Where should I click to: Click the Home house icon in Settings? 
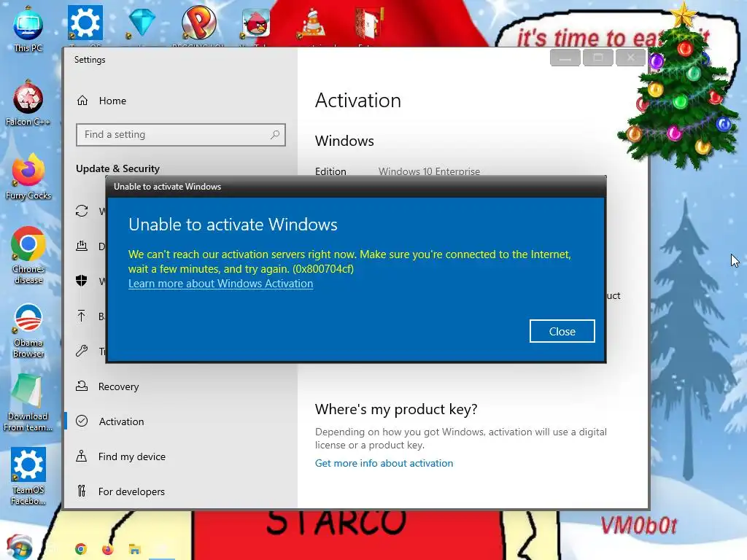tap(82, 101)
